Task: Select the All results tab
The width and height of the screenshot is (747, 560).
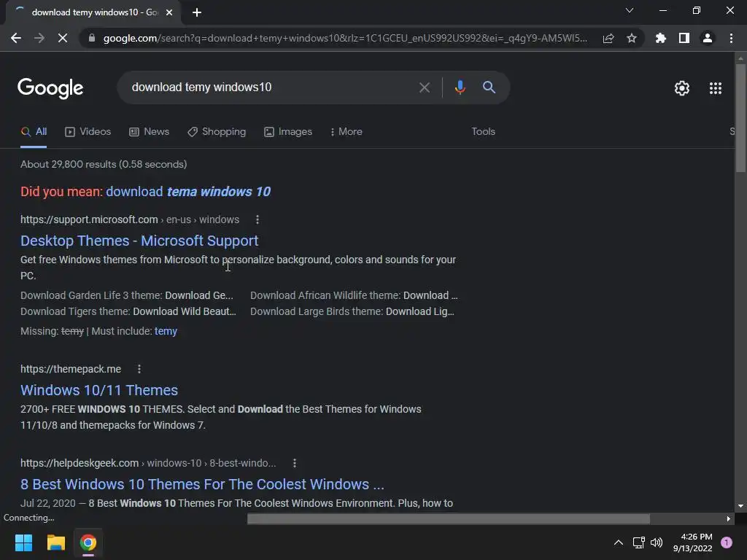Action: [x=34, y=132]
